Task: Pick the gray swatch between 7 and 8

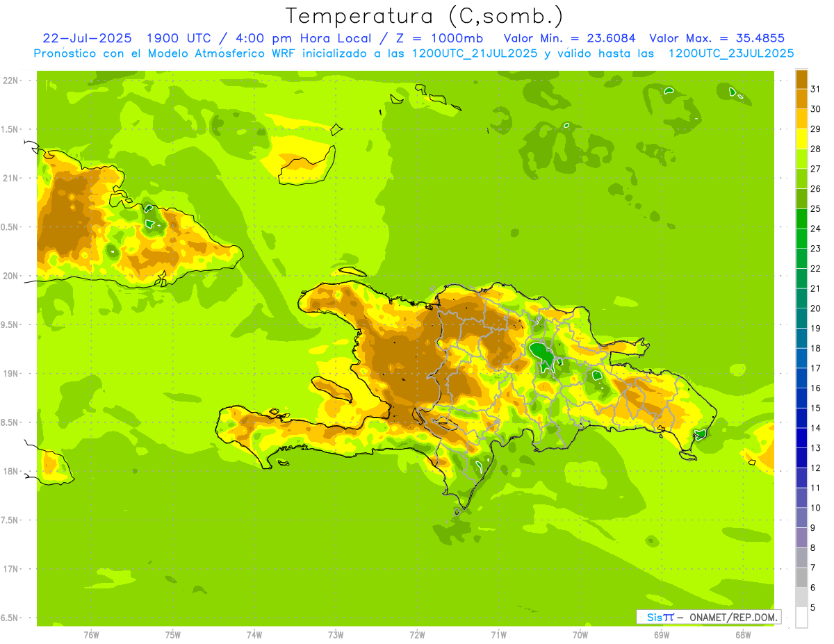Action: click(801, 558)
